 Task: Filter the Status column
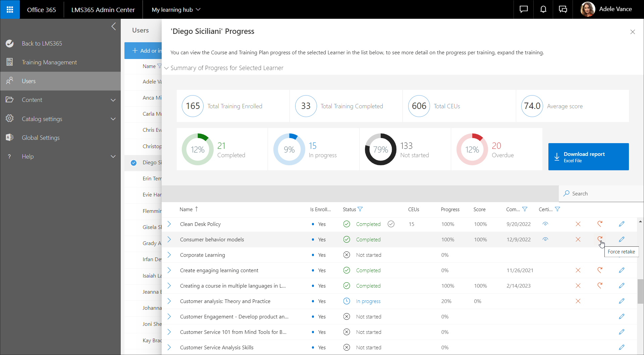click(x=360, y=209)
